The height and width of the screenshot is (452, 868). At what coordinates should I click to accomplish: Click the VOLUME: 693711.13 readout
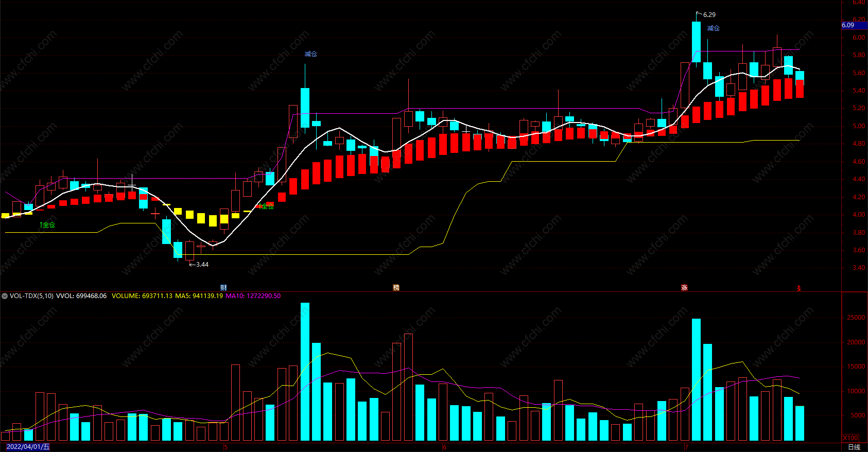(142, 296)
